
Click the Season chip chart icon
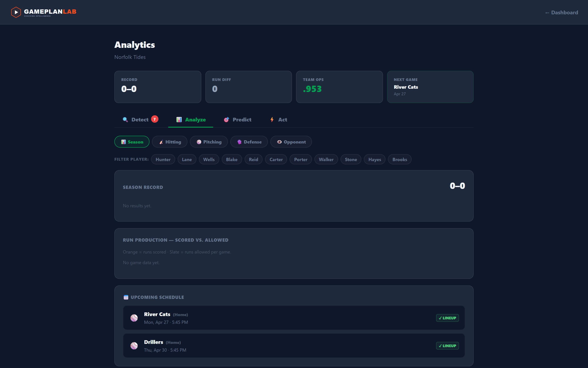pos(124,142)
